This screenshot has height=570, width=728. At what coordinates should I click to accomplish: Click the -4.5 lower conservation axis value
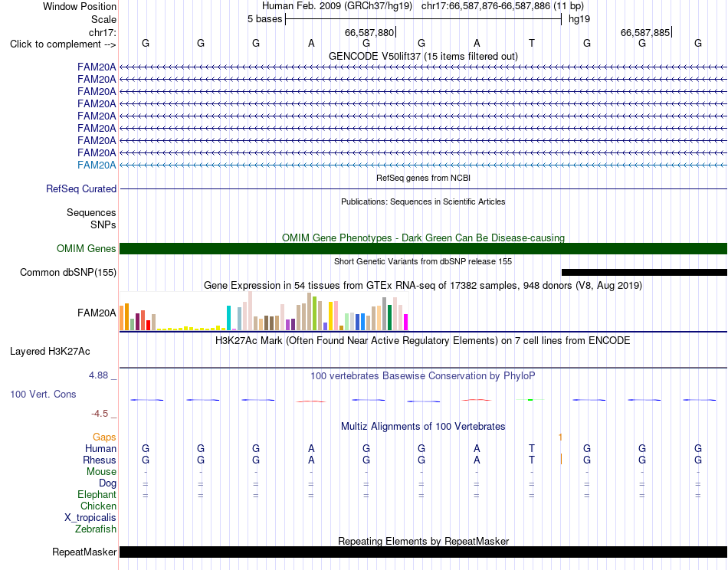(100, 414)
